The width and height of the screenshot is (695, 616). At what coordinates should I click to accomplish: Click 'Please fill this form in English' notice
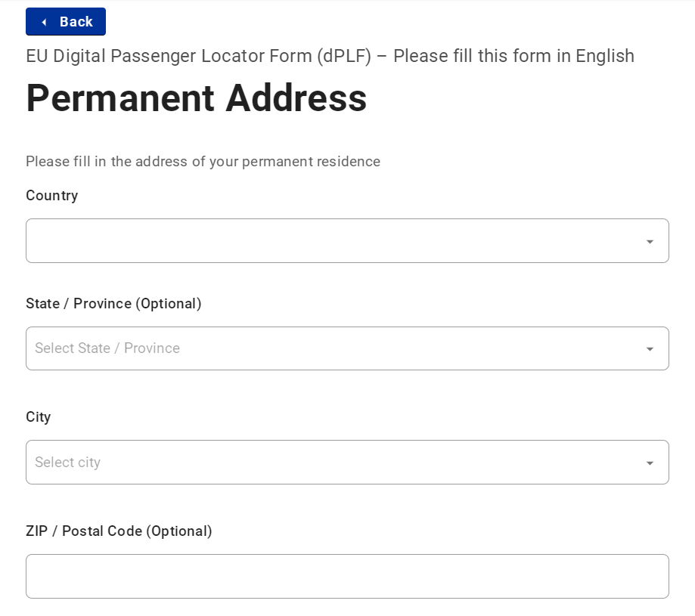513,56
